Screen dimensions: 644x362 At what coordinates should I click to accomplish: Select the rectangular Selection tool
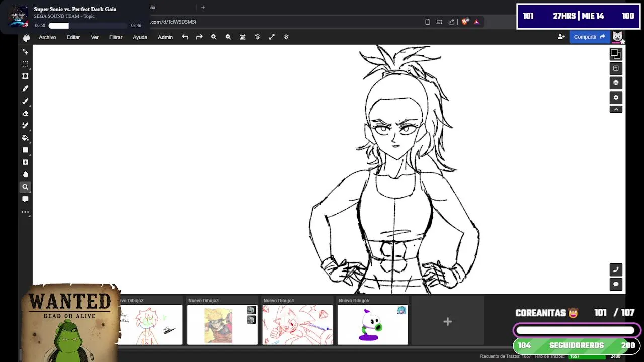(25, 64)
